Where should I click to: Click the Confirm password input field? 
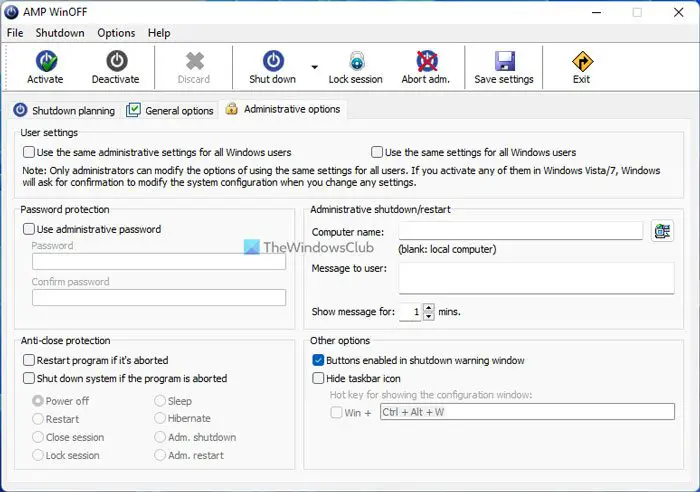pyautogui.click(x=159, y=298)
